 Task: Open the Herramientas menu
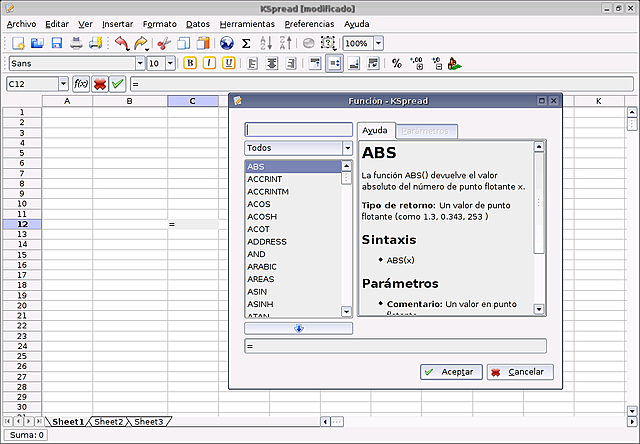(x=247, y=24)
